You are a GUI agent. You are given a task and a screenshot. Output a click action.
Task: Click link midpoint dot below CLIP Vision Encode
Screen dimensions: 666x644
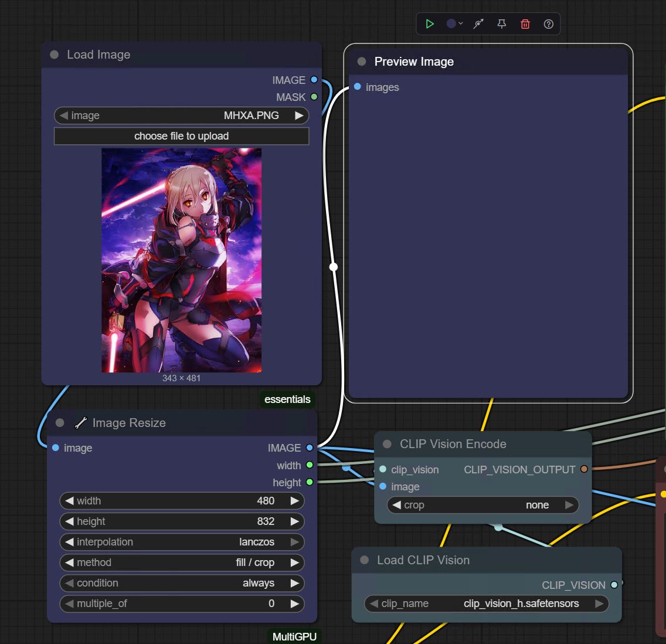pyautogui.click(x=498, y=527)
